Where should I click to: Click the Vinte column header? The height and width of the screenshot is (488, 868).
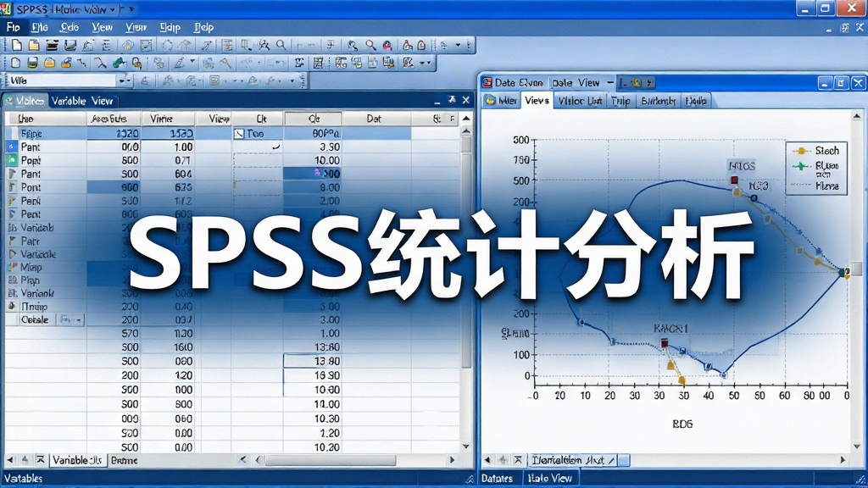pos(167,119)
